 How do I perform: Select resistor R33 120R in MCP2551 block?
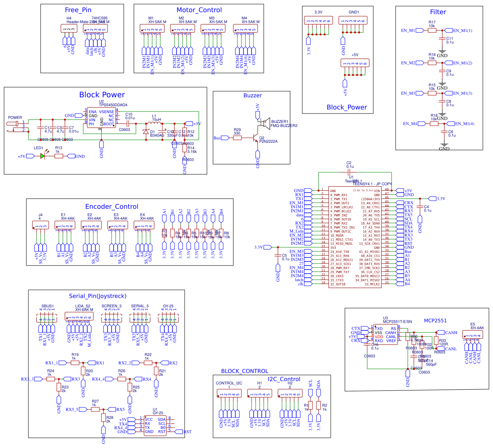pos(436,341)
